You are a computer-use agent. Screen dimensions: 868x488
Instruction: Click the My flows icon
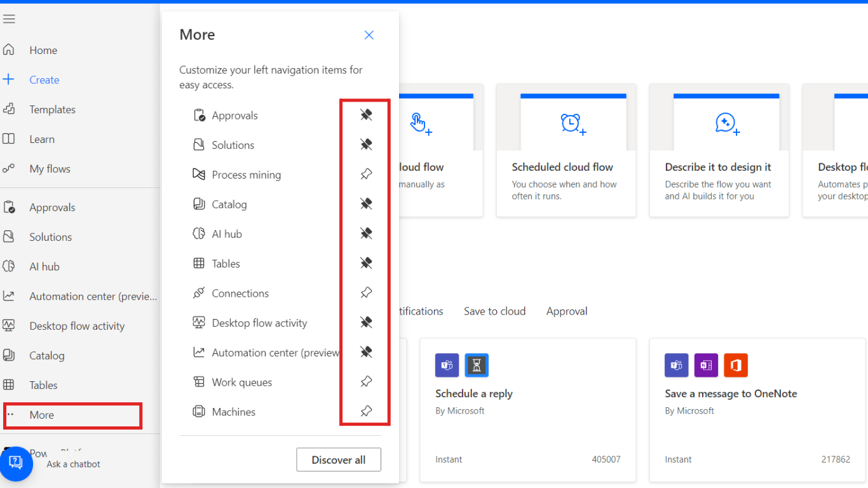tap(8, 168)
